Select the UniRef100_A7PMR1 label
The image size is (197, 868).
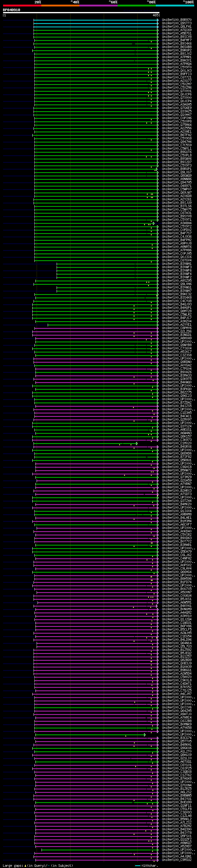pyautogui.click(x=177, y=57)
